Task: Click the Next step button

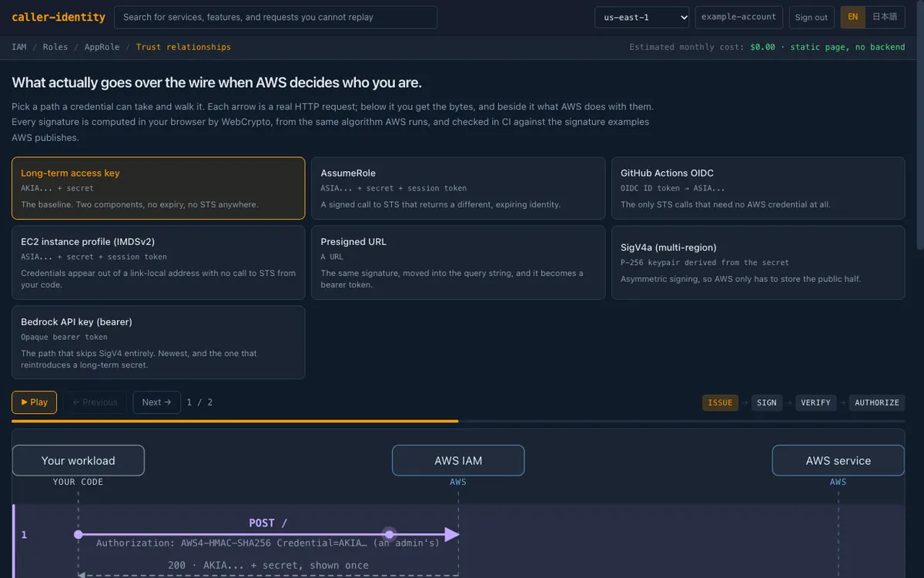Action: (156, 402)
